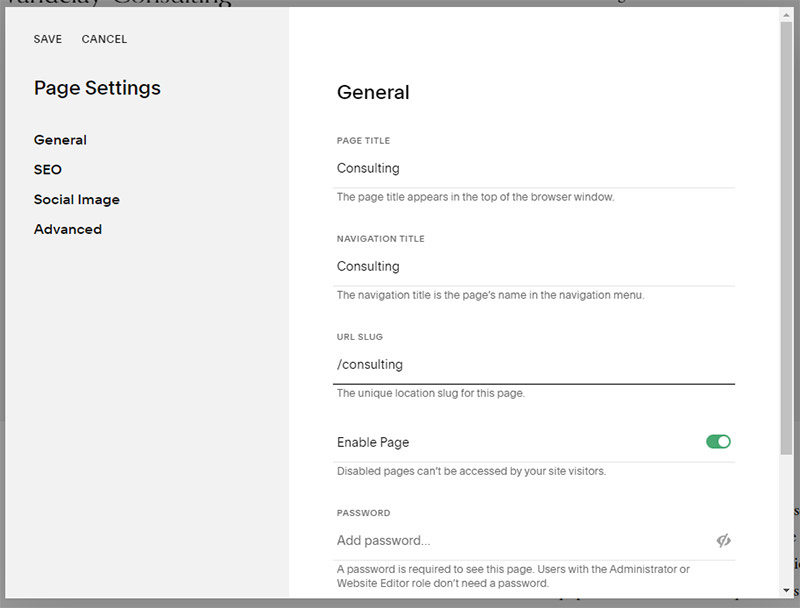Click "The unique location slug" helper text
800x608 pixels.
(431, 393)
